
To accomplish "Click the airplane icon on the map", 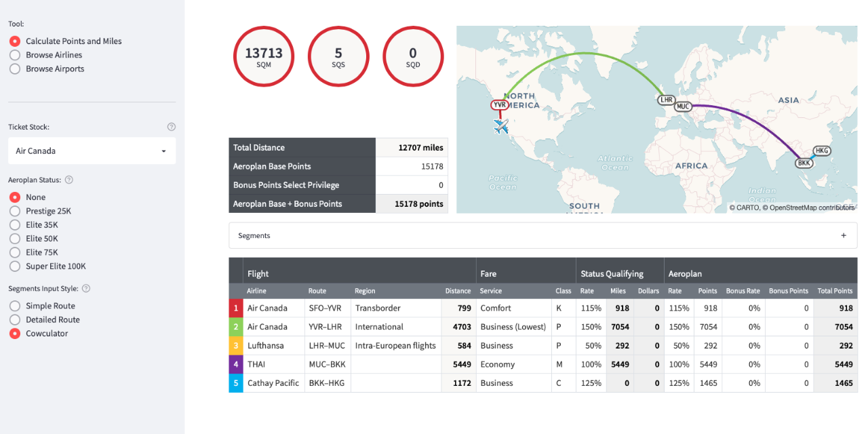I will point(500,126).
